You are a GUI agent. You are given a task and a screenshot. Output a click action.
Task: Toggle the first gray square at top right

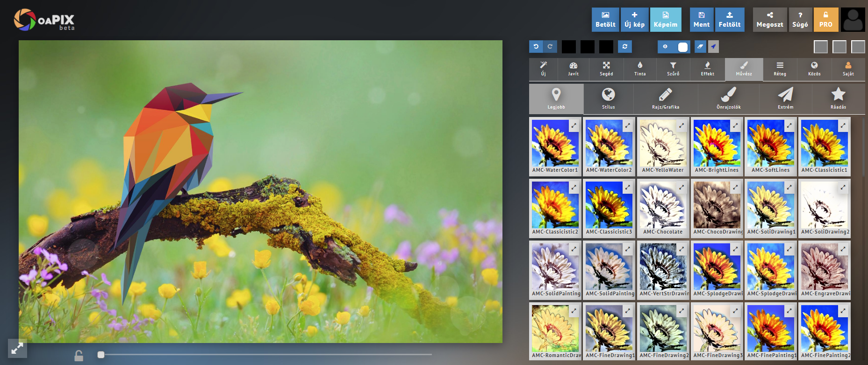point(820,47)
